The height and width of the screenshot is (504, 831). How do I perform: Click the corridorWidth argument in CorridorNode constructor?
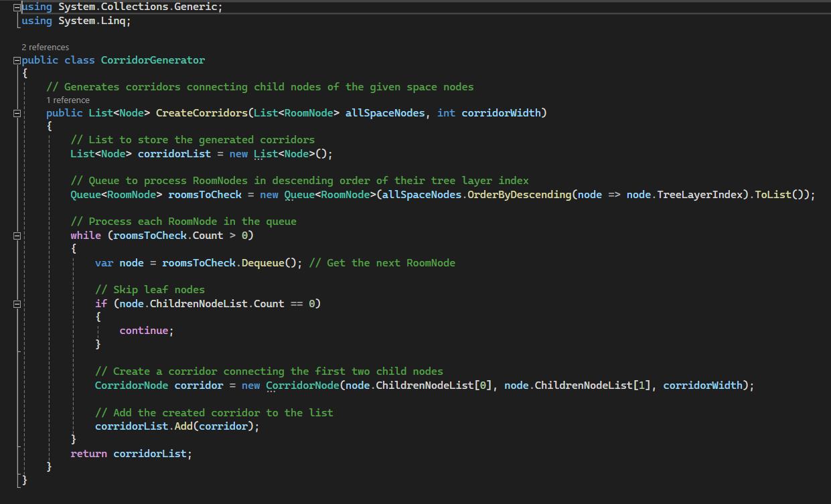703,386
